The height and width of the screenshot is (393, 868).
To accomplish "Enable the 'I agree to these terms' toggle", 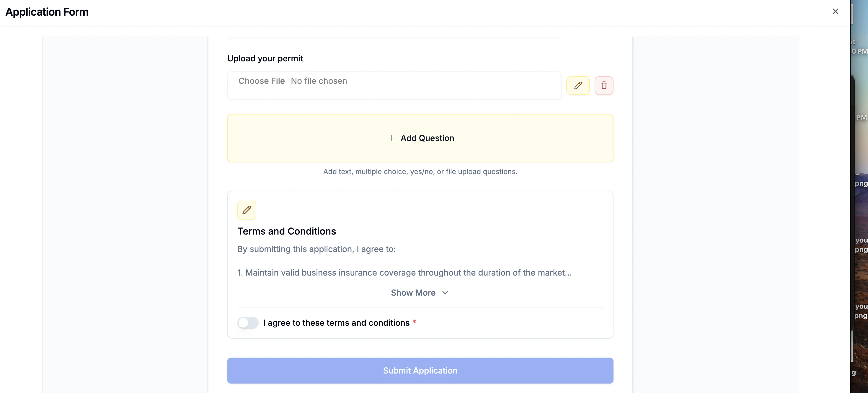I will pyautogui.click(x=248, y=322).
